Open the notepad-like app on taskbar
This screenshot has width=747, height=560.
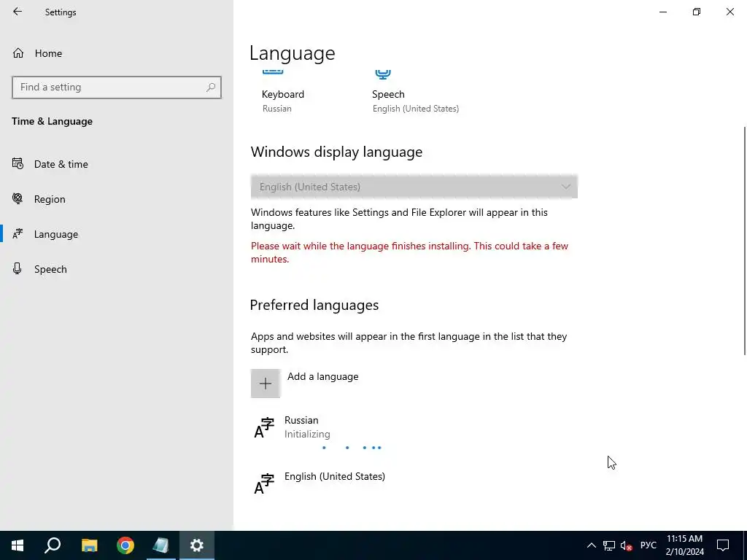click(x=161, y=545)
